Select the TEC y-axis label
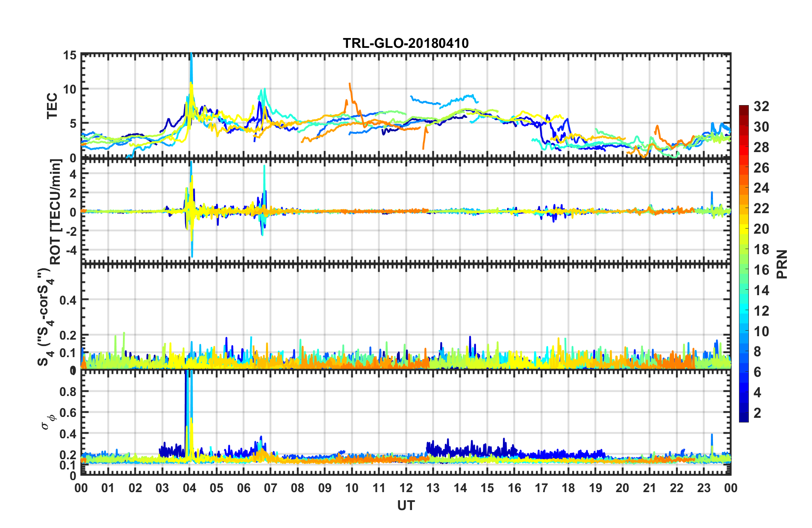The height and width of the screenshot is (528, 812). pos(52,106)
